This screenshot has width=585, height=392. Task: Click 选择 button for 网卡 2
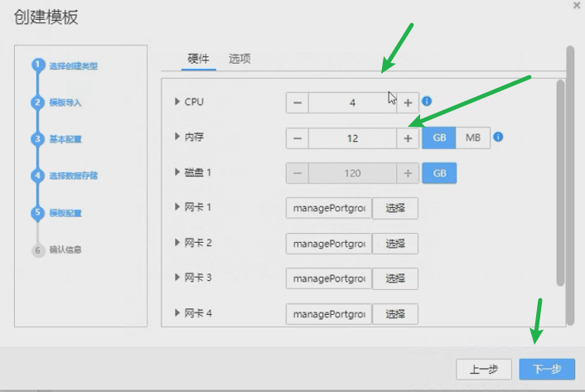coord(394,244)
